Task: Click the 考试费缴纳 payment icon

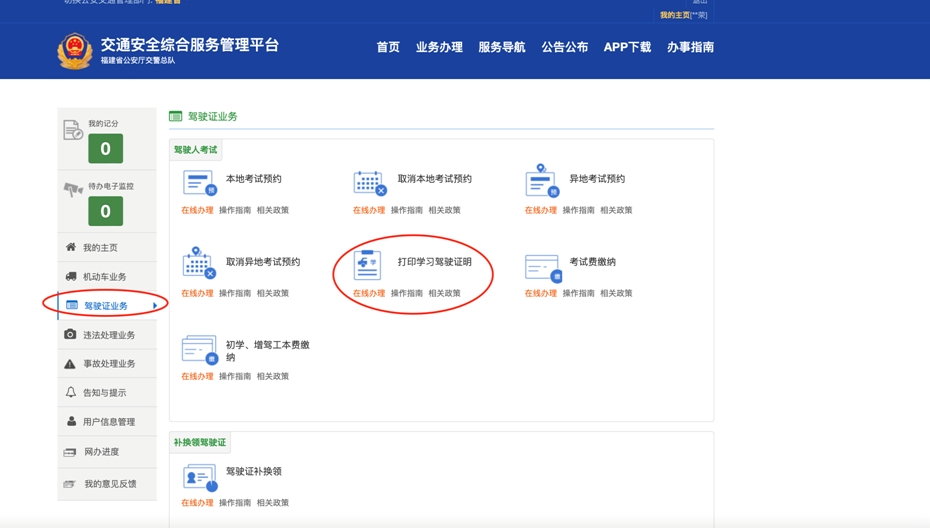Action: [542, 267]
